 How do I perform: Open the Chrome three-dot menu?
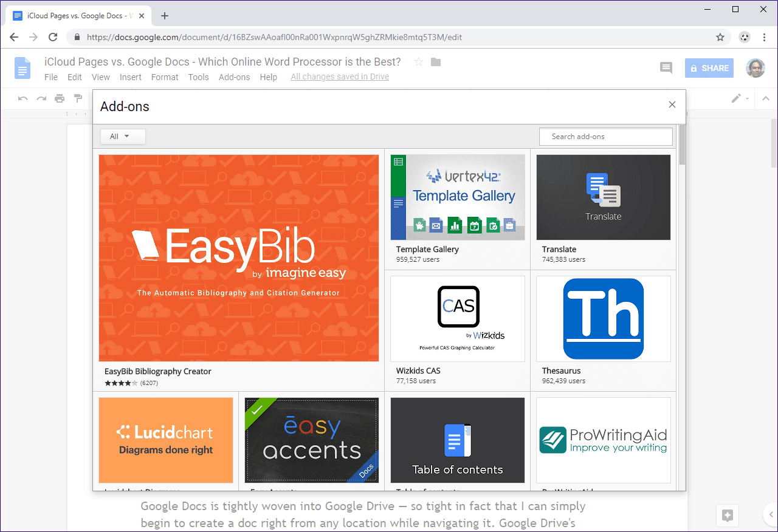[x=764, y=37]
